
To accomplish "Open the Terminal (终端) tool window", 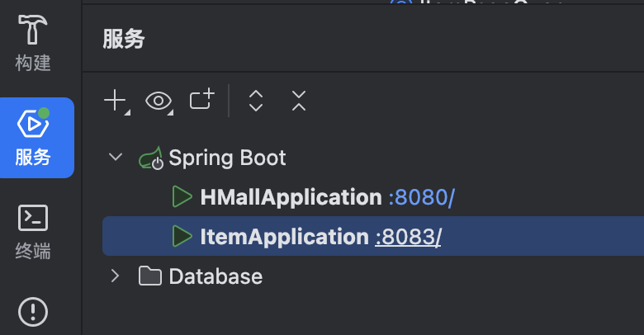I will pyautogui.click(x=33, y=232).
